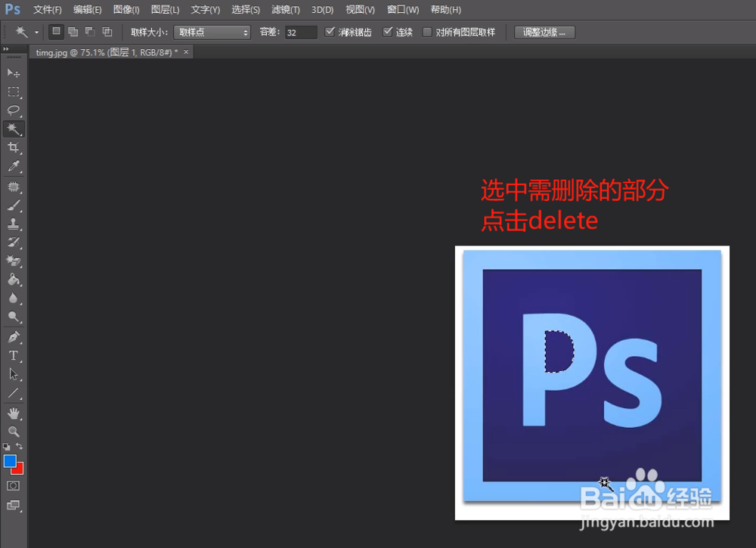Click inside the selected P counter area
The image size is (756, 548).
point(558,351)
